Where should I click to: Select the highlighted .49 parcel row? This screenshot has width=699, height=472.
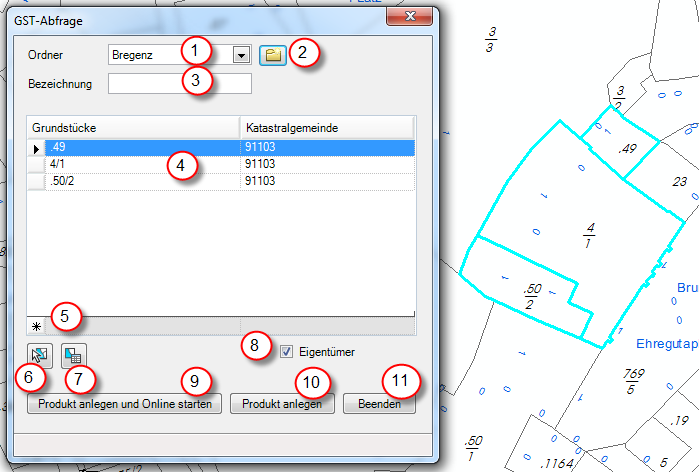[140, 148]
